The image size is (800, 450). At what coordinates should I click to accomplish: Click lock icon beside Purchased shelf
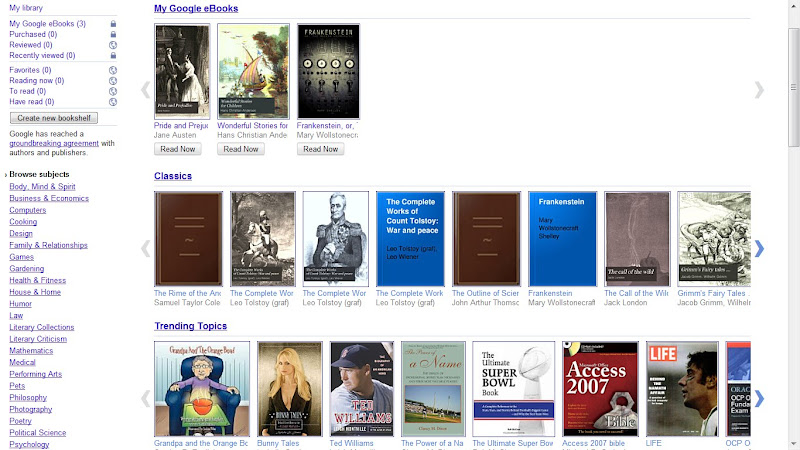point(113,34)
